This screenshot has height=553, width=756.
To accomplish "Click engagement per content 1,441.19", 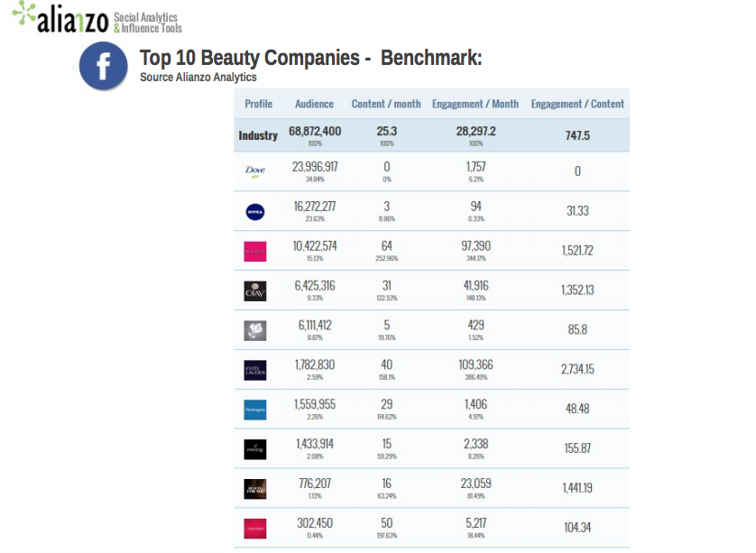I will tap(577, 487).
